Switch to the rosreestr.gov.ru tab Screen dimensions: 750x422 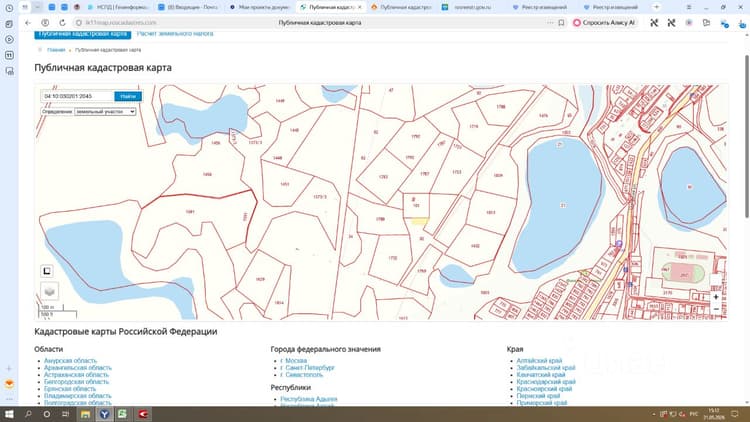473,7
